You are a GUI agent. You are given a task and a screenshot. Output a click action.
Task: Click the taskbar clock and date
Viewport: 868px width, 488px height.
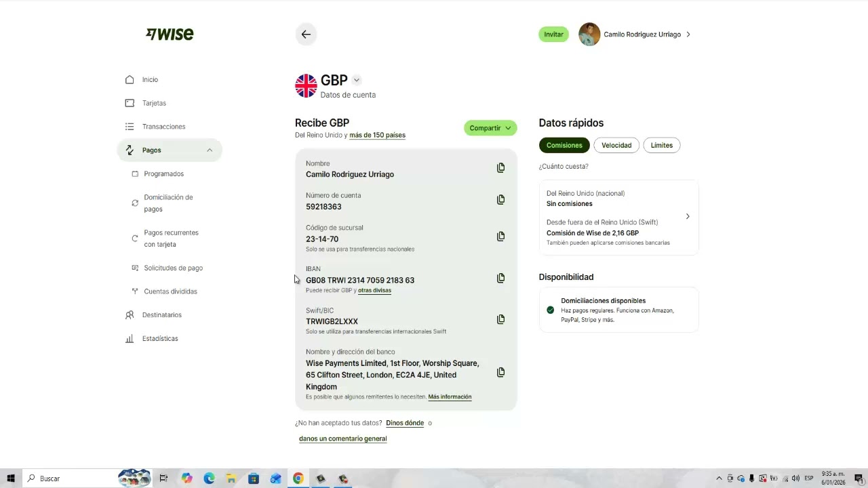point(833,479)
